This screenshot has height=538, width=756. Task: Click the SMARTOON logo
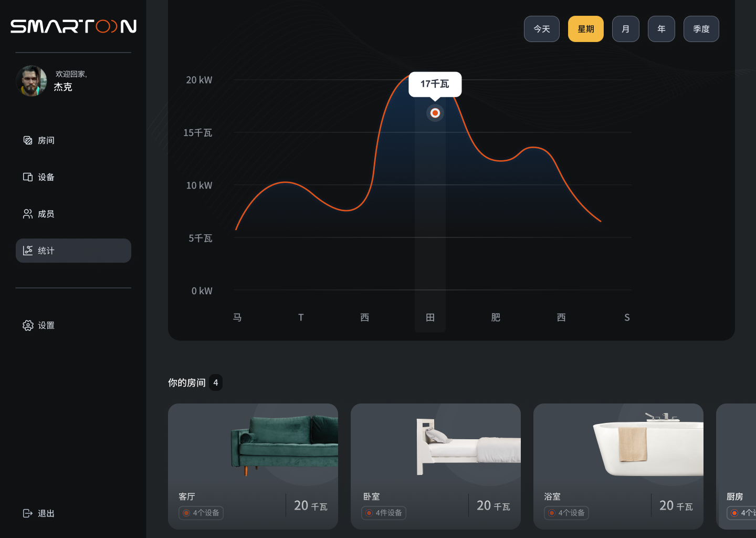tap(73, 26)
